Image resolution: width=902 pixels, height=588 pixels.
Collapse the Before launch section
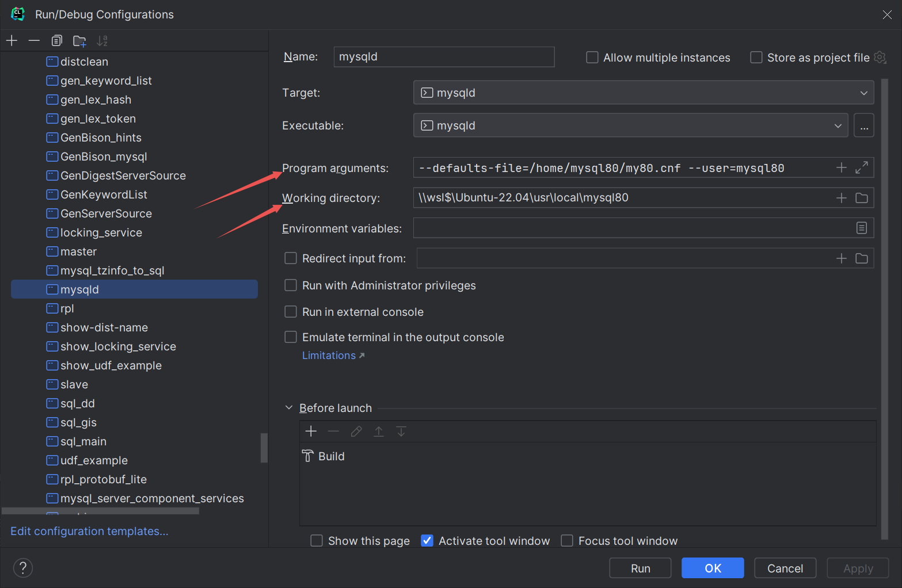point(289,408)
